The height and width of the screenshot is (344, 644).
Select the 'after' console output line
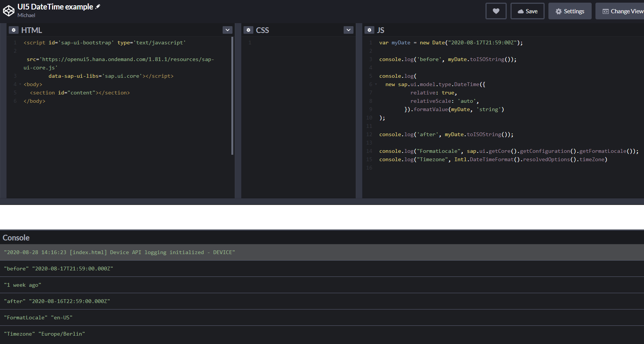pos(322,301)
